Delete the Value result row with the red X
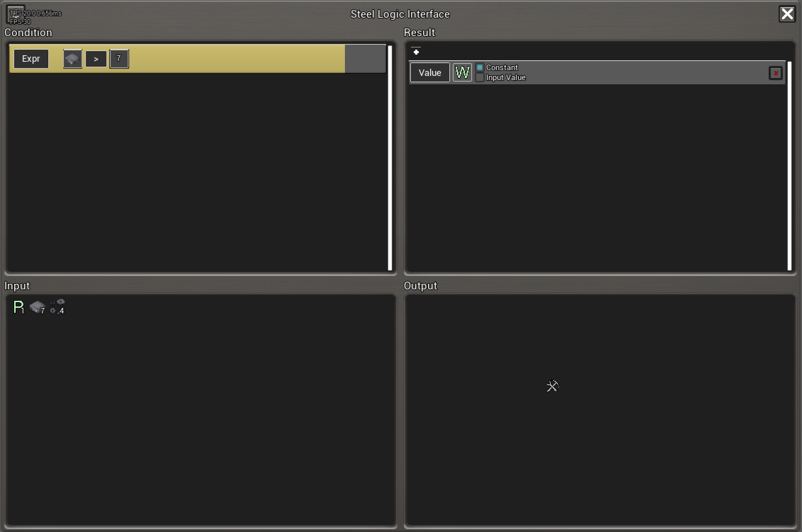The image size is (802, 532). (x=775, y=73)
